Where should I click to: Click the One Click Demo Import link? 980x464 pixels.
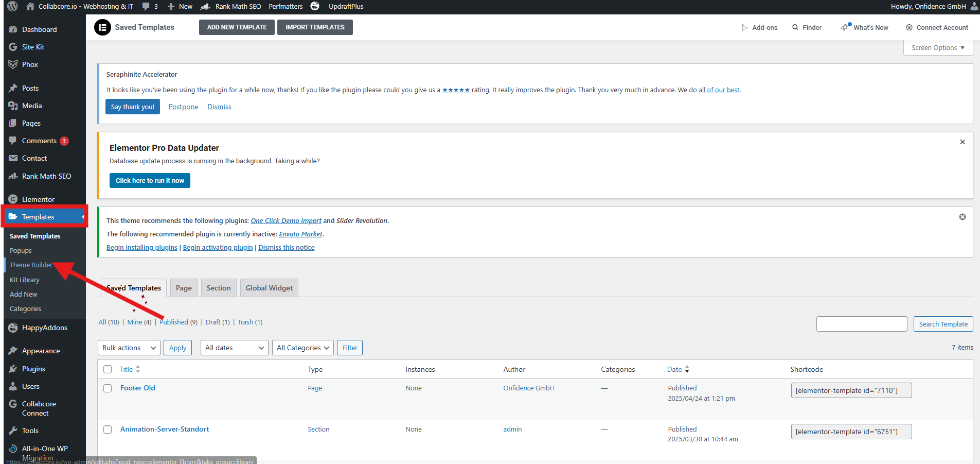point(286,220)
